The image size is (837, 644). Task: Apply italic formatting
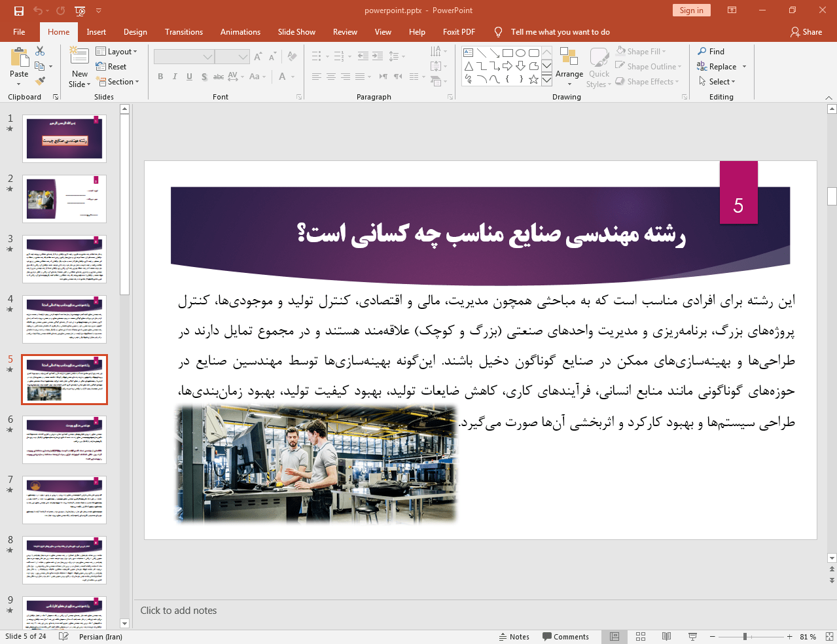[x=174, y=77]
